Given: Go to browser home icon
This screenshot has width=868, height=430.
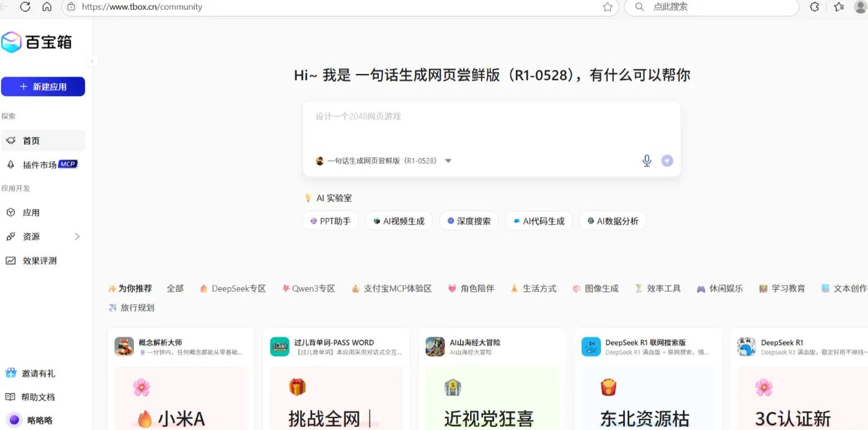Looking at the screenshot, I should (x=47, y=7).
